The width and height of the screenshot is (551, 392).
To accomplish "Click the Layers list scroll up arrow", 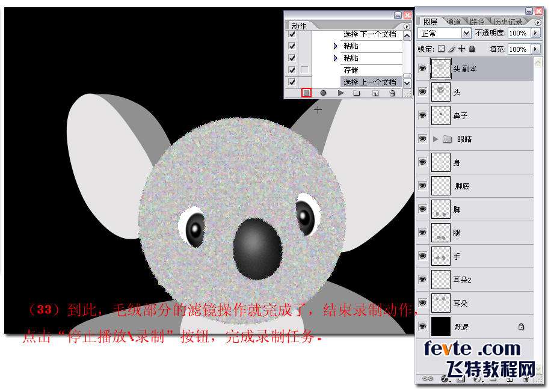I will click(538, 63).
